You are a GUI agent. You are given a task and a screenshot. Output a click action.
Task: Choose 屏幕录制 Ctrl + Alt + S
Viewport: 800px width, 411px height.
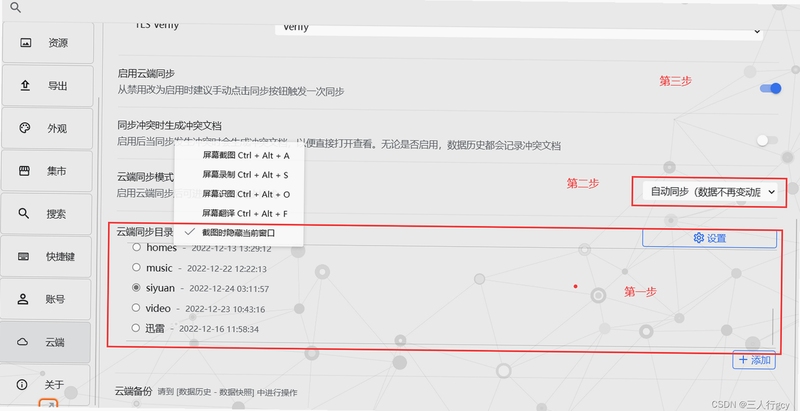click(x=239, y=175)
